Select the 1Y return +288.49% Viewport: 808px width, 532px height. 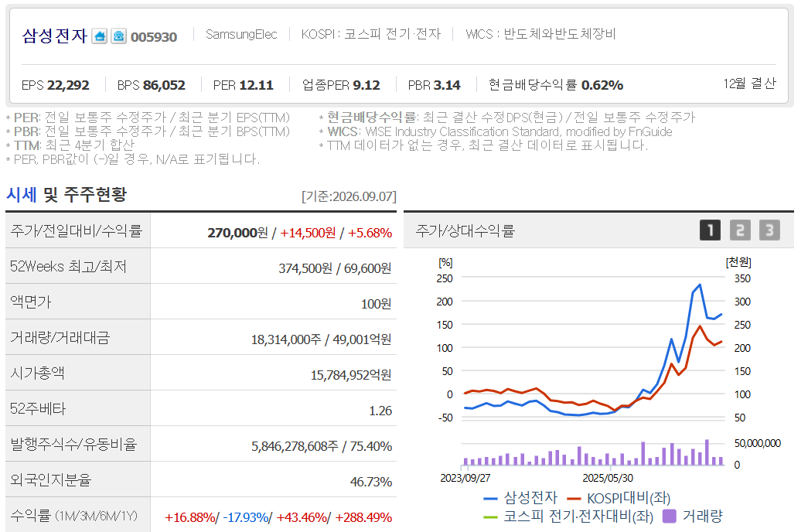[363, 517]
